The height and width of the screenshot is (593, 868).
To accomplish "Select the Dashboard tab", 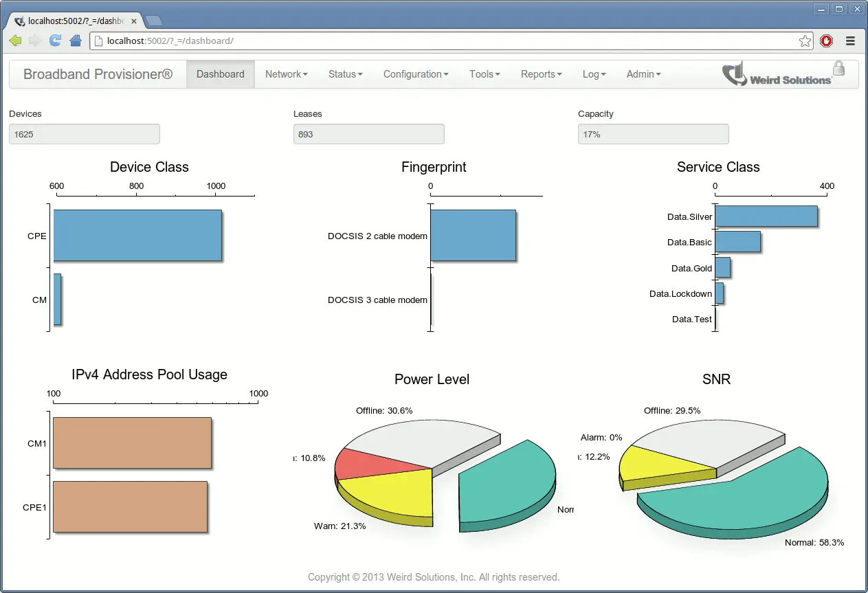I will 220,74.
